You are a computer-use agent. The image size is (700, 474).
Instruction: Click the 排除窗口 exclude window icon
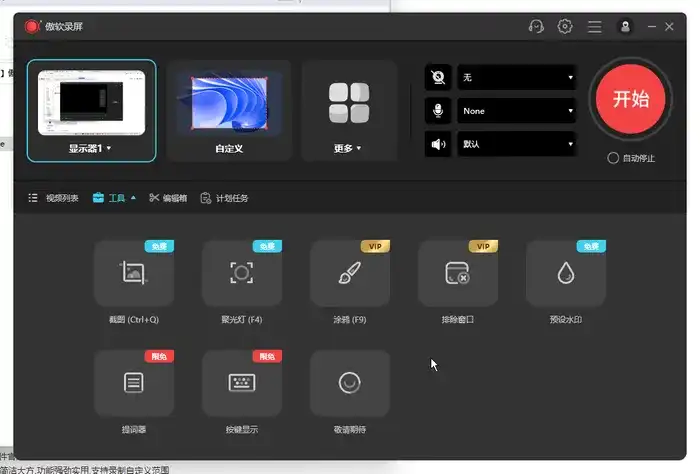click(458, 273)
